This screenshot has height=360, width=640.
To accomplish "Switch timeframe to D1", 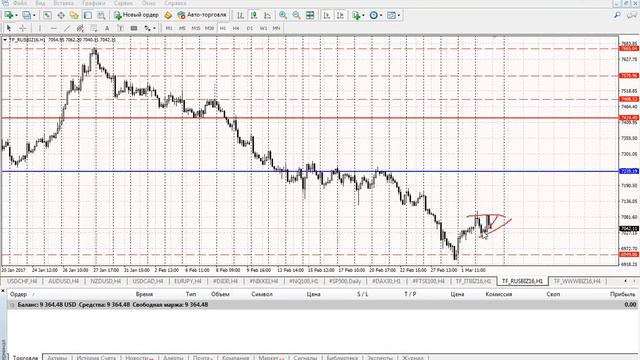I will [250, 28].
